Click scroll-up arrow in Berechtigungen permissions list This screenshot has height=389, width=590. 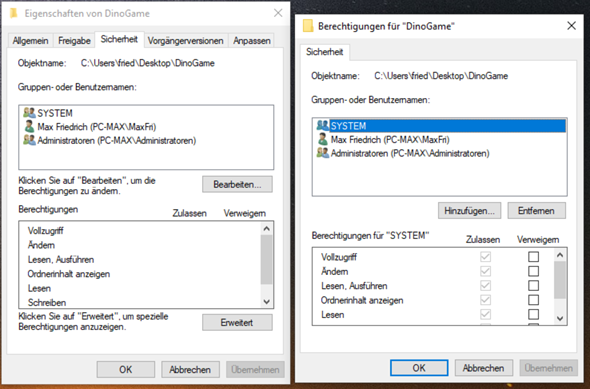(x=560, y=255)
